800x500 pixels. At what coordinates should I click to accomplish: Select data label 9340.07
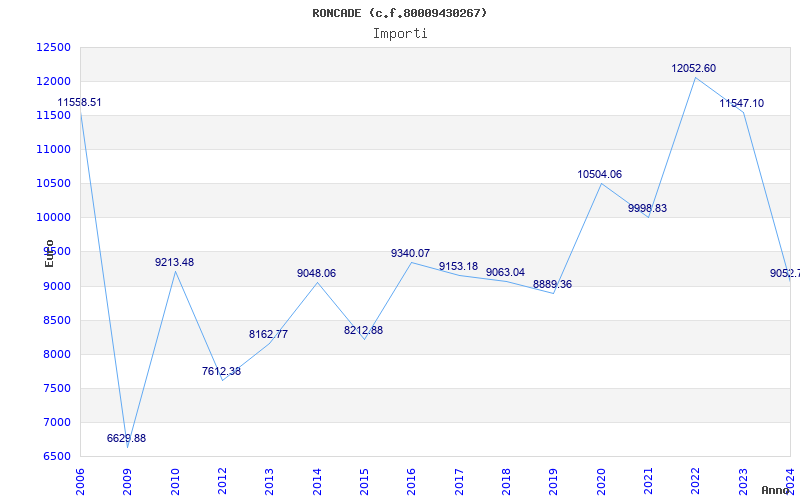pos(410,253)
